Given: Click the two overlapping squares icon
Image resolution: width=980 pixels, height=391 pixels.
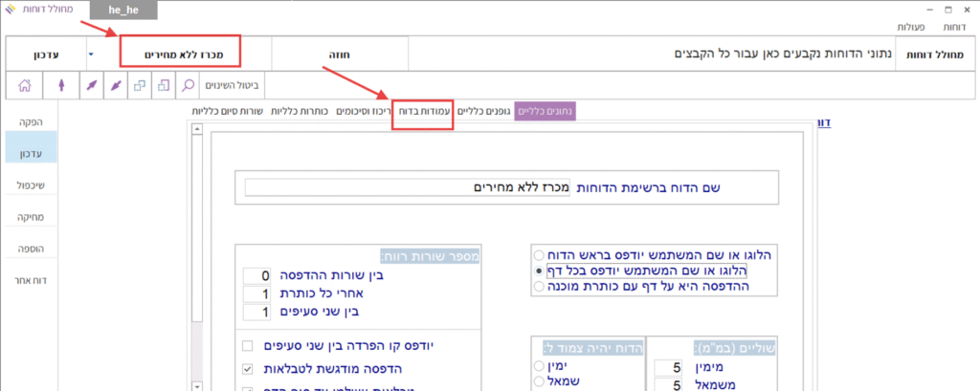Looking at the screenshot, I should point(140,85).
